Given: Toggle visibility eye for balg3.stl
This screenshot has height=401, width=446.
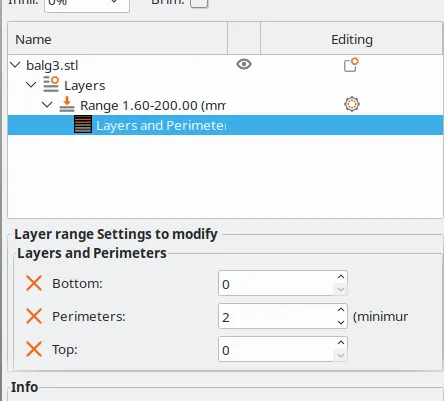Looking at the screenshot, I should click(244, 64).
